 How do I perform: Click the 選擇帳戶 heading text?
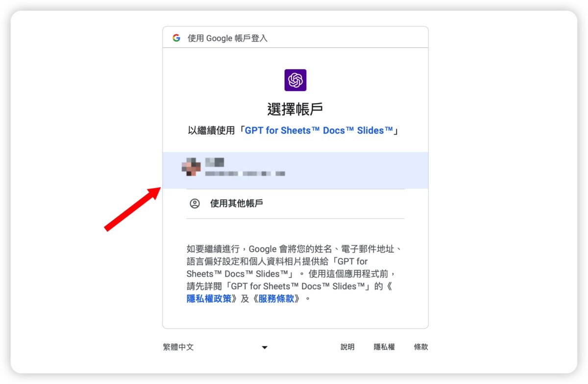[295, 109]
